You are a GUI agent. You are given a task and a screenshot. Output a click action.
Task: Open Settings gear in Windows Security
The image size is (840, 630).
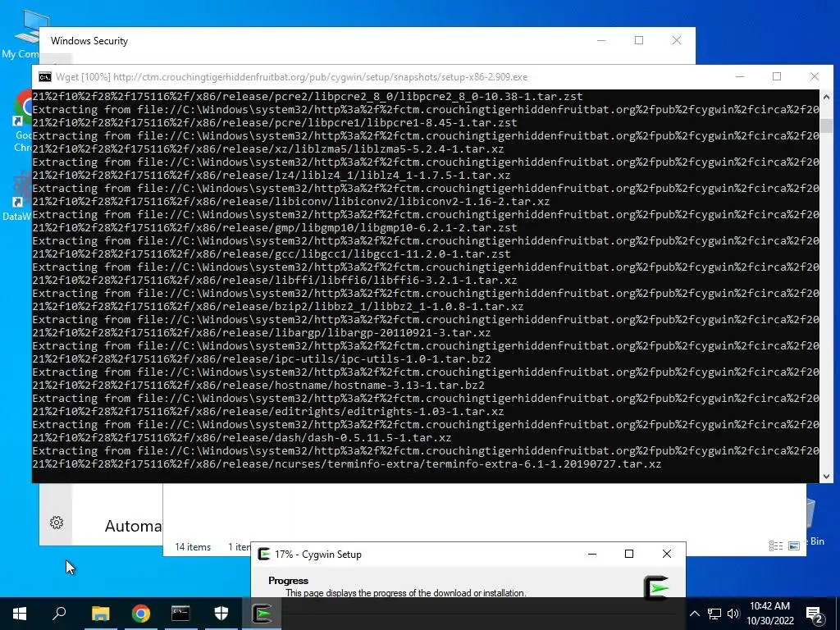57,523
